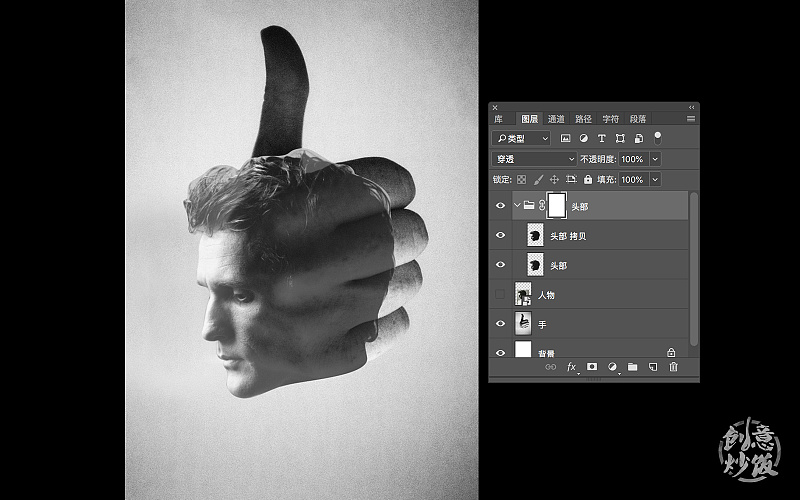Create a new layer

(x=652, y=367)
